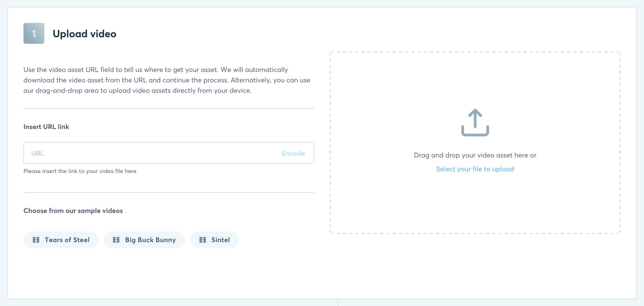The height and width of the screenshot is (306, 644).
Task: Click the instructions paragraph about video asset URL
Action: (167, 80)
